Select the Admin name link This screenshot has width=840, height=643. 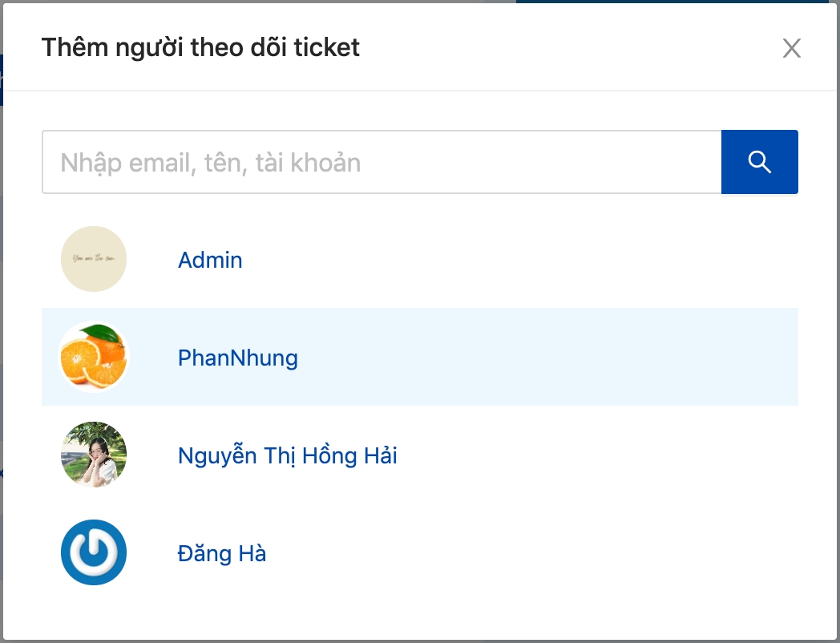(x=210, y=260)
